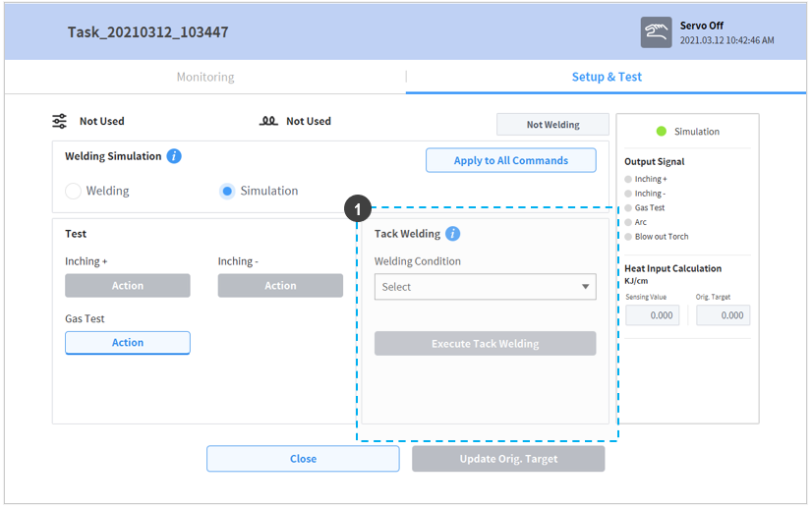
Task: Click the Sensing Value input field
Action: (653, 315)
